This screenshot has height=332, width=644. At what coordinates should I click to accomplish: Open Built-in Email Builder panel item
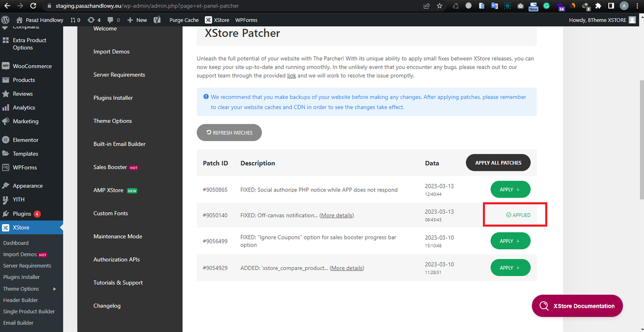pyautogui.click(x=119, y=144)
